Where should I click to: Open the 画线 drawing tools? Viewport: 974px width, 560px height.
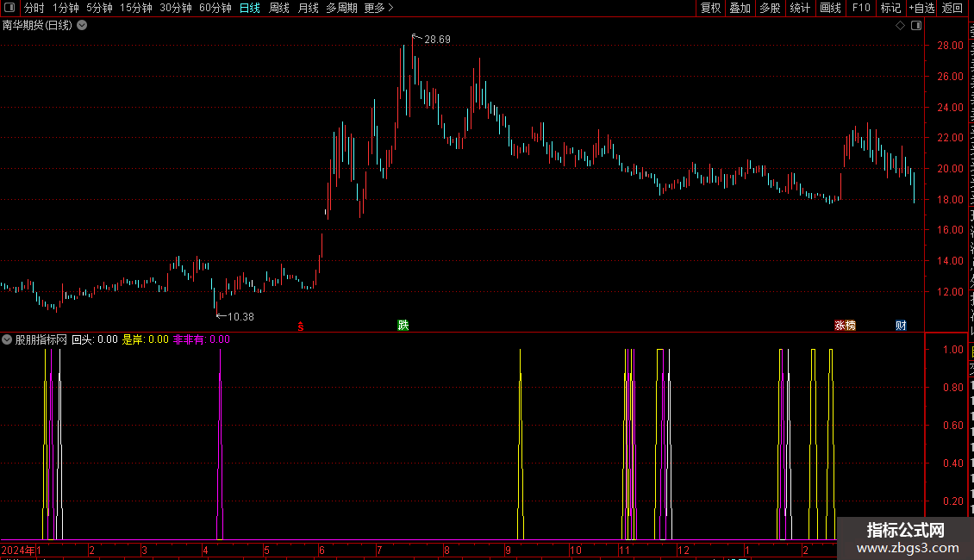tap(830, 8)
